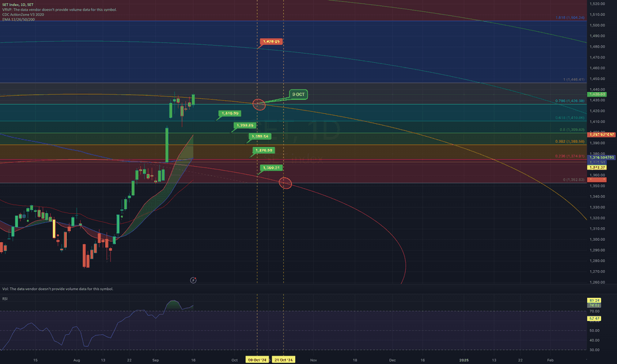
Task: Click the red 1,397 price tag on price axis
Action: pos(601,134)
